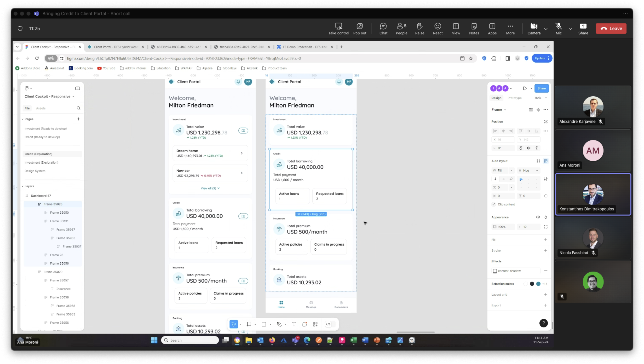Add a Fill with plus icon
Image resolution: width=644 pixels, height=364 pixels.
pos(546,239)
